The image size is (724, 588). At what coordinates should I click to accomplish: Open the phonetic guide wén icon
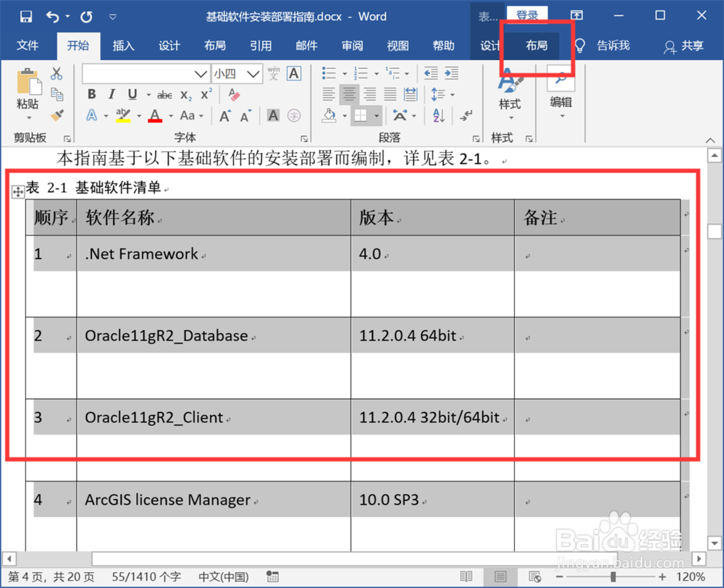point(274,73)
